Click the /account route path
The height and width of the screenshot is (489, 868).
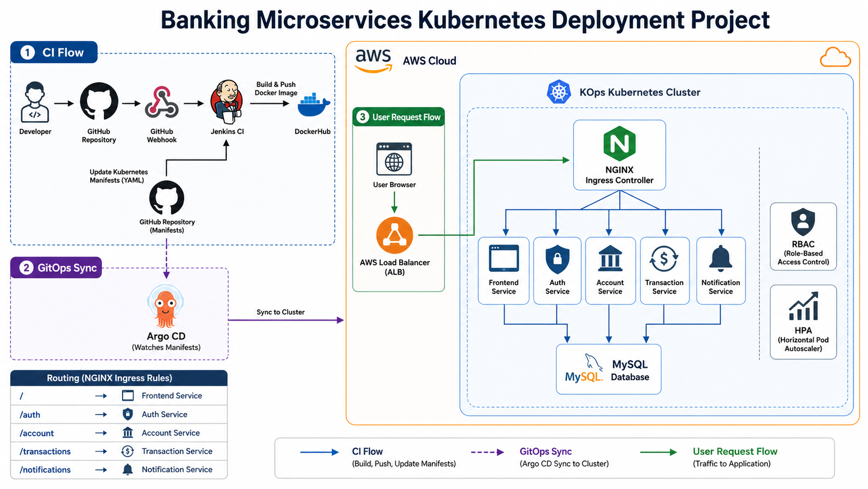pyautogui.click(x=37, y=433)
